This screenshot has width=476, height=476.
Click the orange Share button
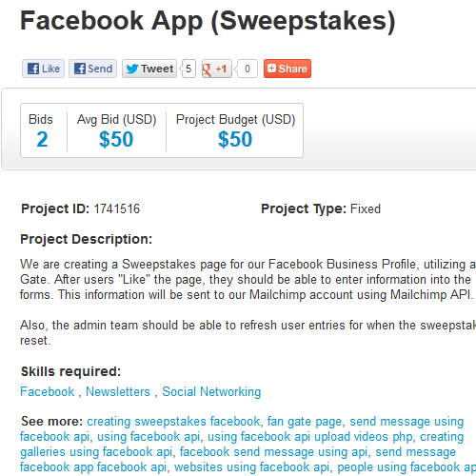coord(288,69)
